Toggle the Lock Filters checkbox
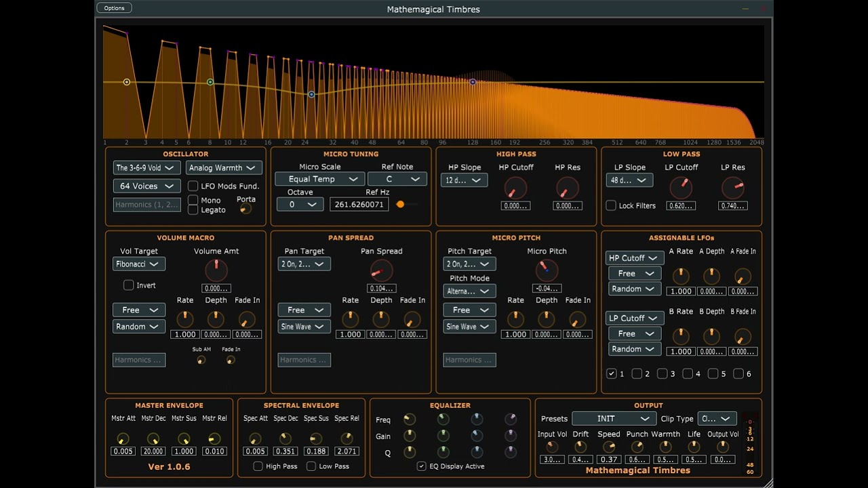 click(x=611, y=205)
